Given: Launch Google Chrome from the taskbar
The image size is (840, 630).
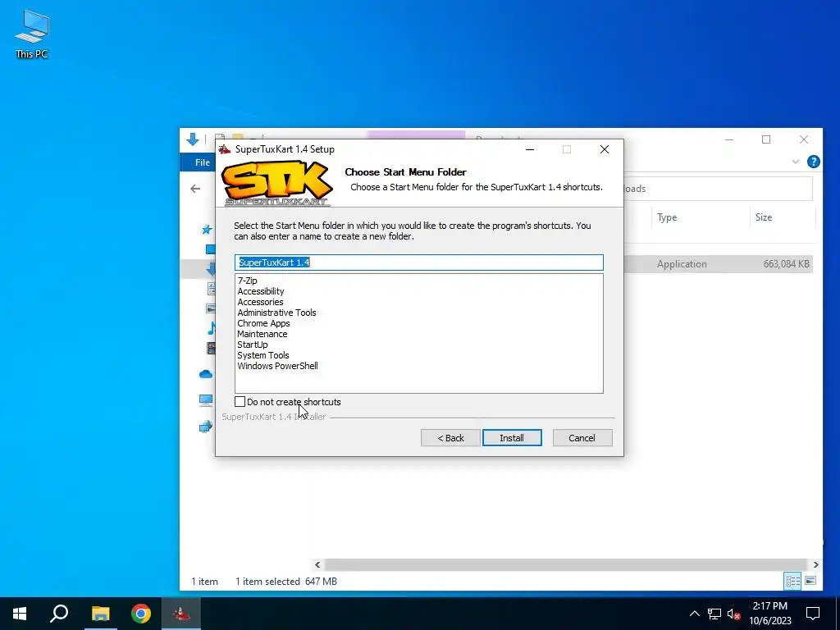Looking at the screenshot, I should 141,614.
